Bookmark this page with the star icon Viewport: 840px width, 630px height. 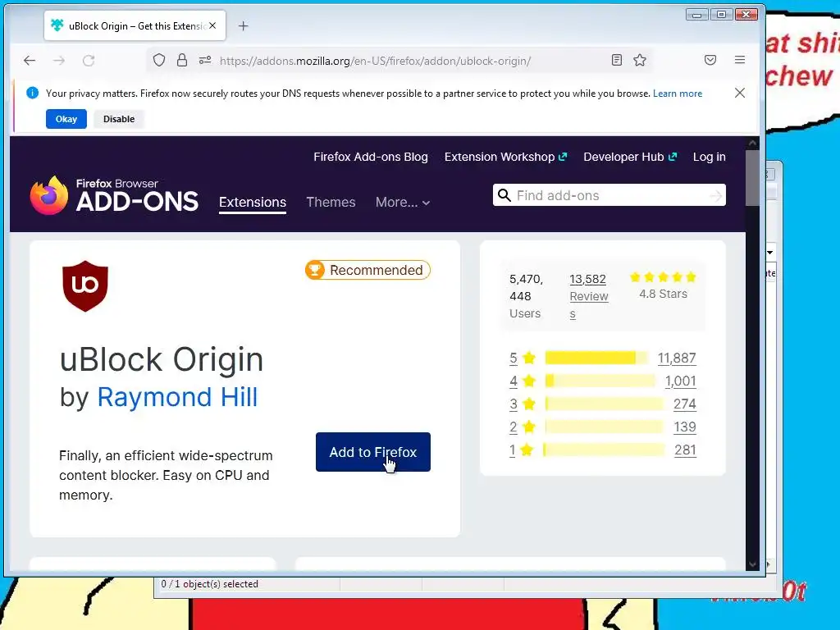(640, 60)
